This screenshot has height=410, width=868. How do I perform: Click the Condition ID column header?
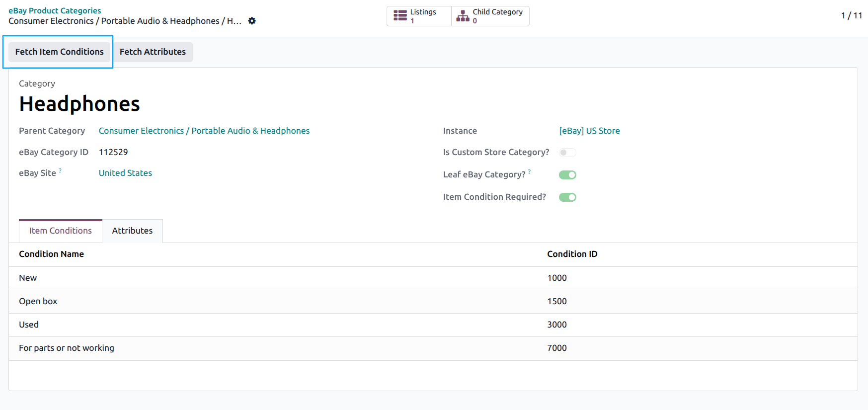click(572, 254)
